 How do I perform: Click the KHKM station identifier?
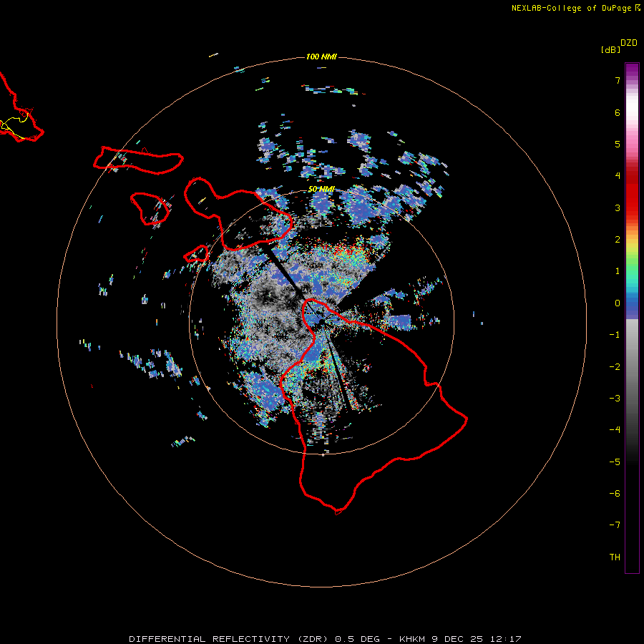(x=413, y=639)
